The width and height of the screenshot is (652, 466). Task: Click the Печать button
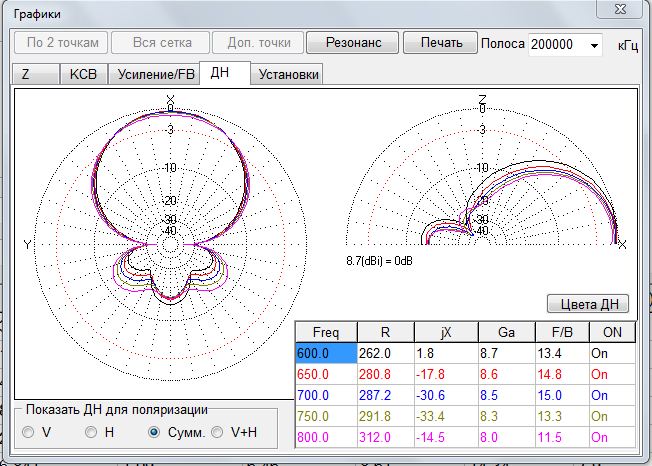[x=441, y=43]
